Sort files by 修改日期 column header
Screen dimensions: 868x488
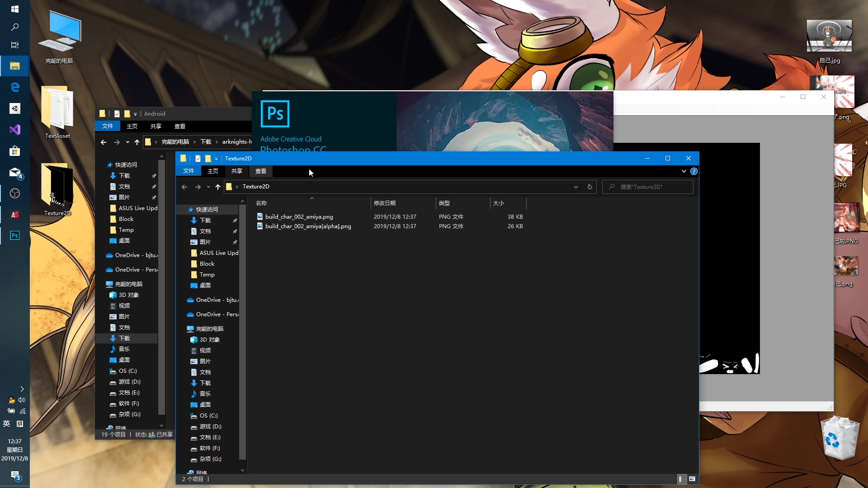(x=385, y=203)
